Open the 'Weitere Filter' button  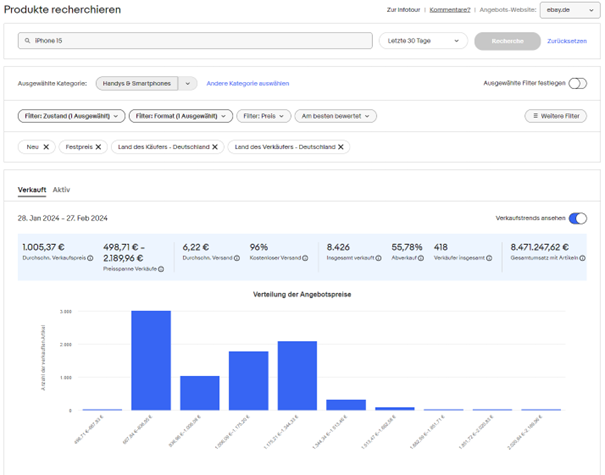click(555, 116)
